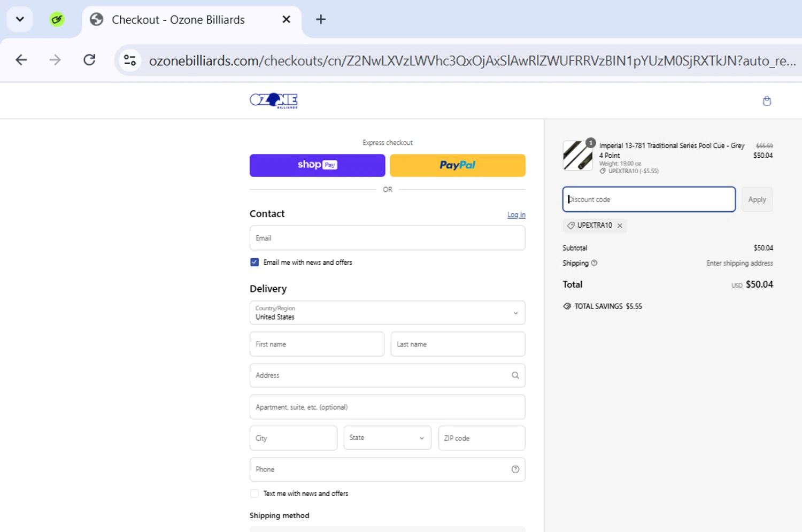Click the green extension icon in tab strip
Viewport: 802px width, 532px height.
point(57,20)
